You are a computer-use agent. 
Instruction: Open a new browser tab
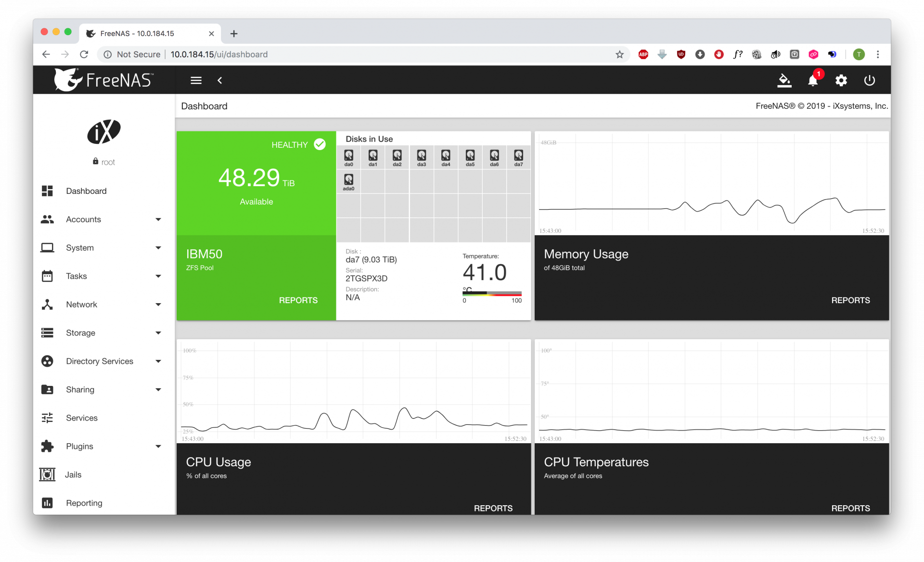pos(234,33)
